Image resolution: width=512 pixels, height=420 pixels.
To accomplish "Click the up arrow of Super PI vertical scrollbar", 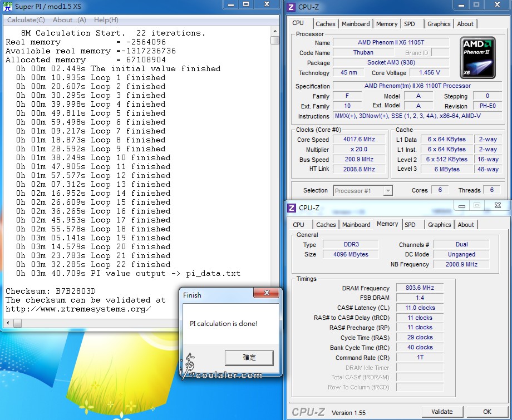I will [x=275, y=31].
